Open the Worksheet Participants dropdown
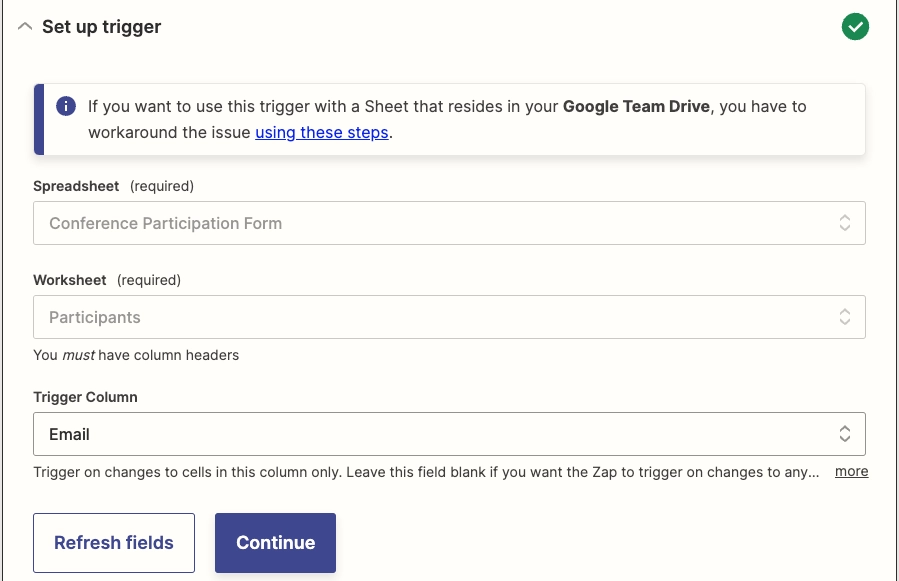The height and width of the screenshot is (581, 899). [x=449, y=317]
